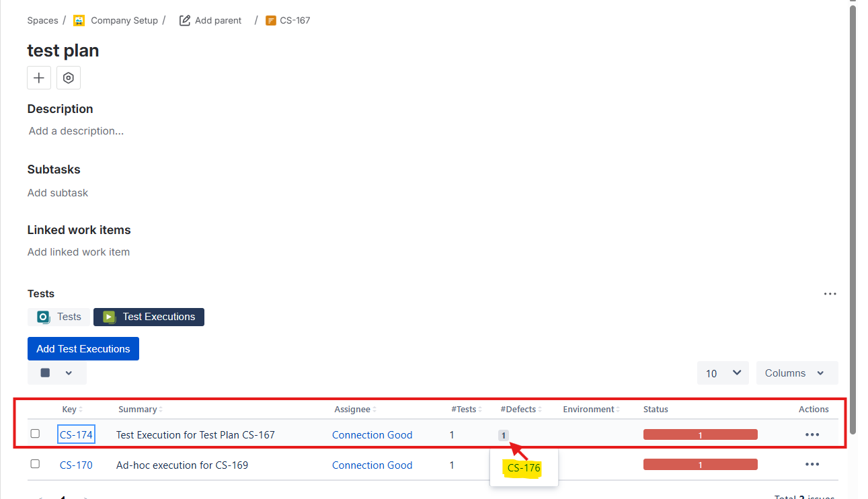Check the checkbox for CS-174 row

(36, 434)
